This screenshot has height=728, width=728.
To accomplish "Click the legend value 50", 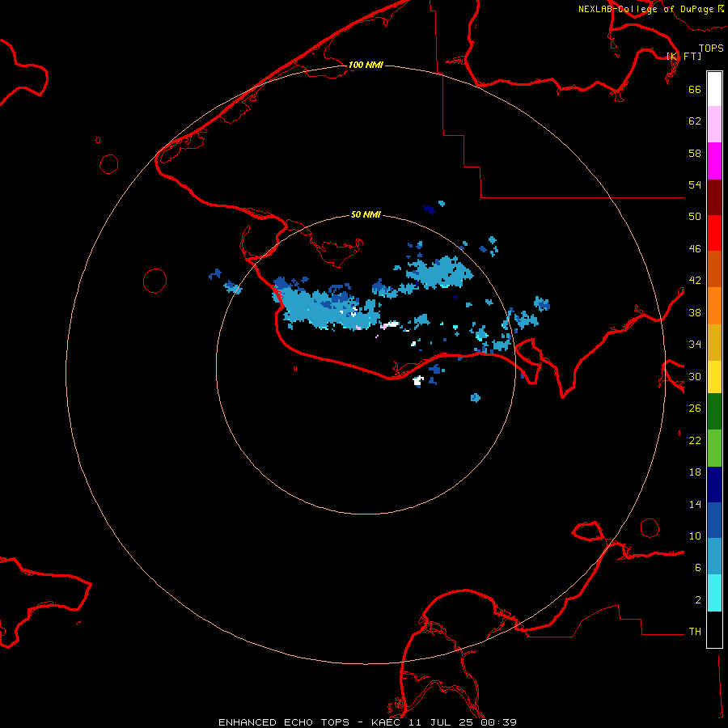I will (x=695, y=216).
